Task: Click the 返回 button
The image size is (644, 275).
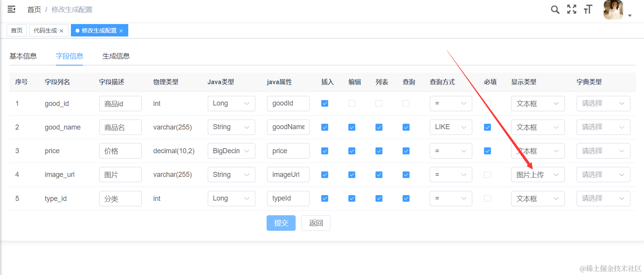Action: (x=316, y=223)
